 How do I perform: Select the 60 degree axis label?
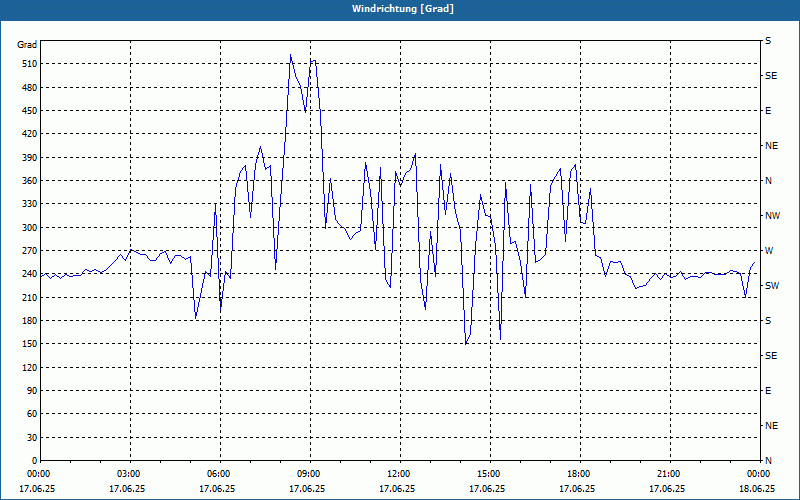32,414
